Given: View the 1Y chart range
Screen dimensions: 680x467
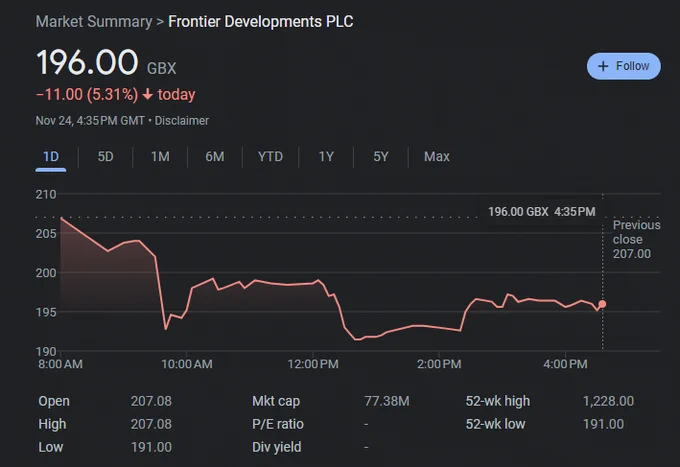Looking at the screenshot, I should coord(326,157).
